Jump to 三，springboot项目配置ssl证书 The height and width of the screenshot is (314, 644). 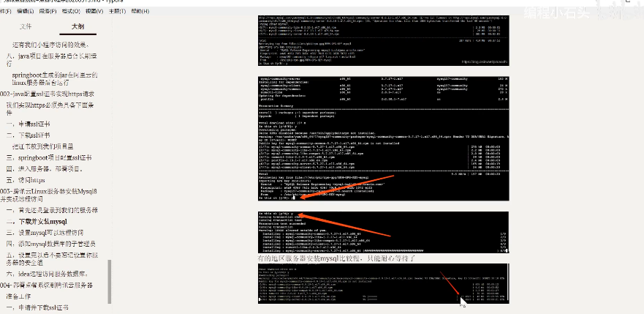[49, 158]
